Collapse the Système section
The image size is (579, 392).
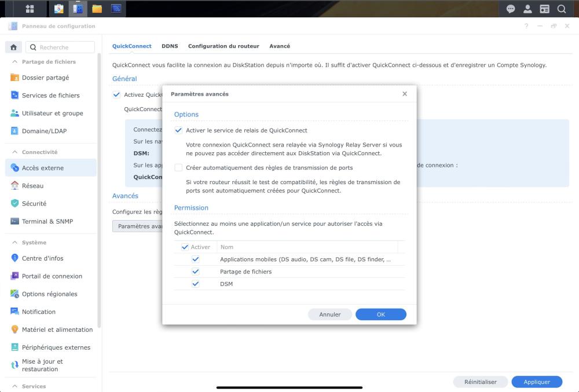[x=15, y=242]
